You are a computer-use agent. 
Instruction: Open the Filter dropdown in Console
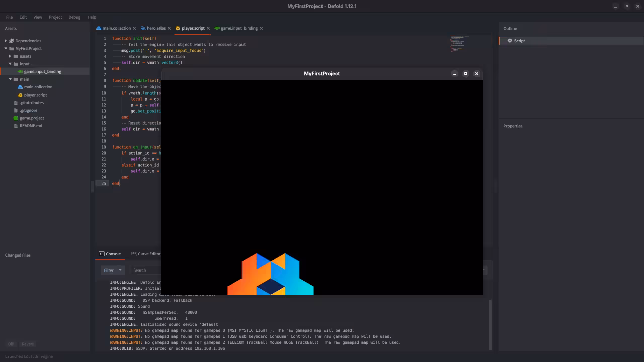112,270
